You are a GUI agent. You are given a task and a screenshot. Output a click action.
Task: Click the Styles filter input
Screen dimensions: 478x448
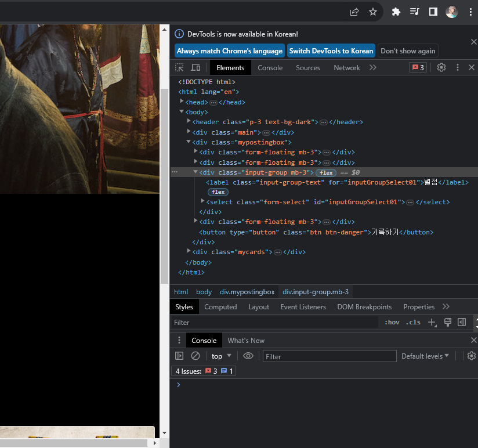(274, 322)
